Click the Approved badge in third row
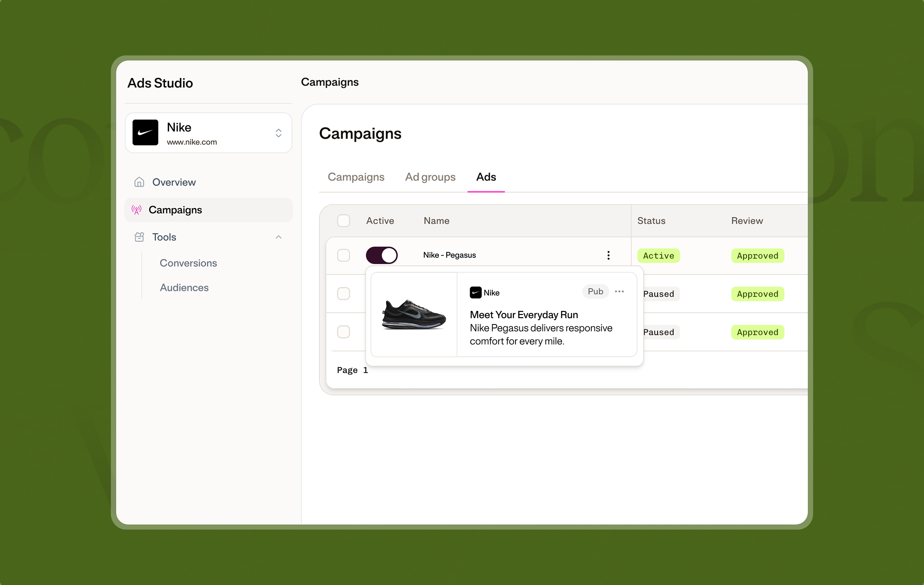The image size is (924, 585). (757, 332)
